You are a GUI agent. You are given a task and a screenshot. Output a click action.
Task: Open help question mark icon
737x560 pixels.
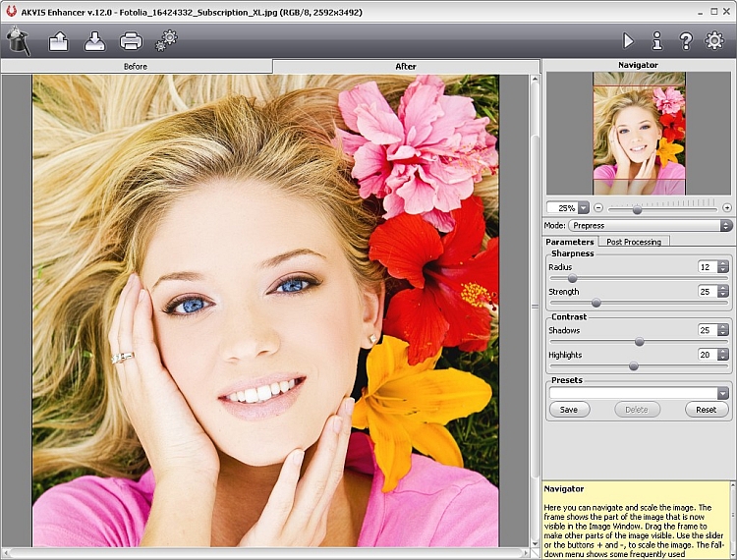[x=686, y=41]
